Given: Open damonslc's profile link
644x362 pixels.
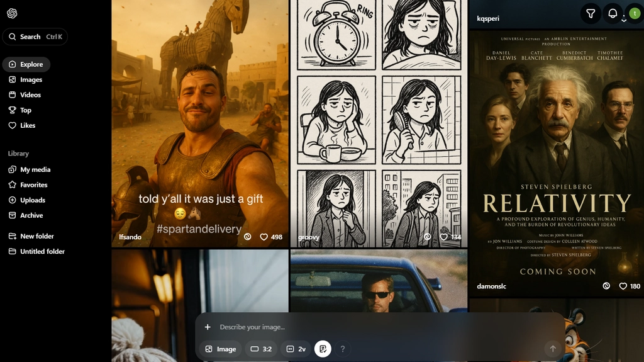Looking at the screenshot, I should tap(491, 286).
